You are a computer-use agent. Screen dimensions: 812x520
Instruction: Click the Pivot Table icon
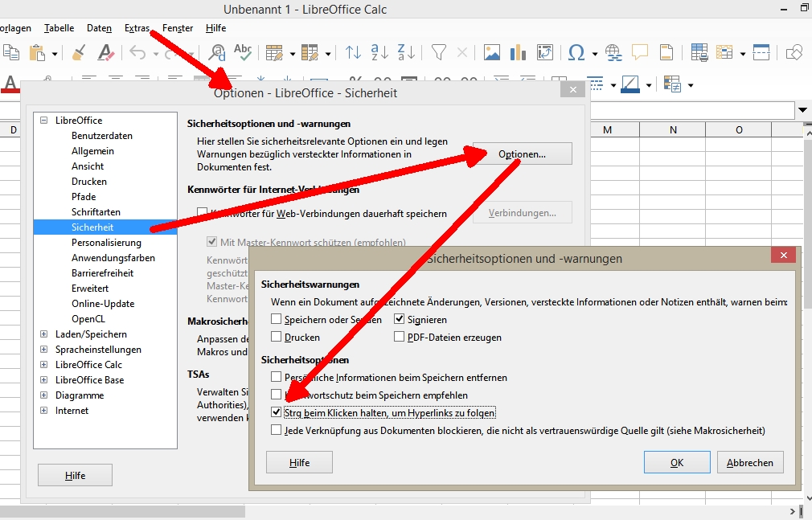545,52
